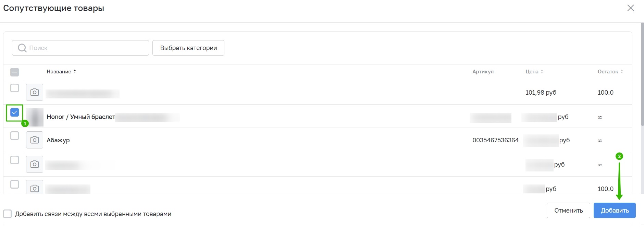Click the Добавить button
The image size is (644, 227).
coord(615,211)
